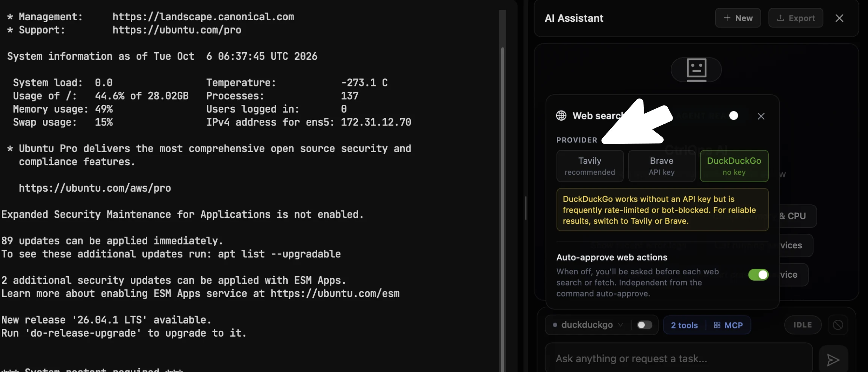Click the 'Expanded Security Maintenance' line

183,215
